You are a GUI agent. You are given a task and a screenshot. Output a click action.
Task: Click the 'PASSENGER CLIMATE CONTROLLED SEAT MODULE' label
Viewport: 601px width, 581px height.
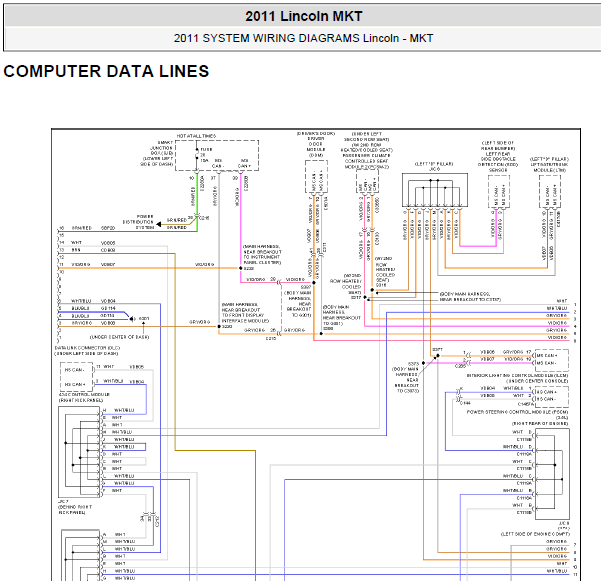click(367, 161)
